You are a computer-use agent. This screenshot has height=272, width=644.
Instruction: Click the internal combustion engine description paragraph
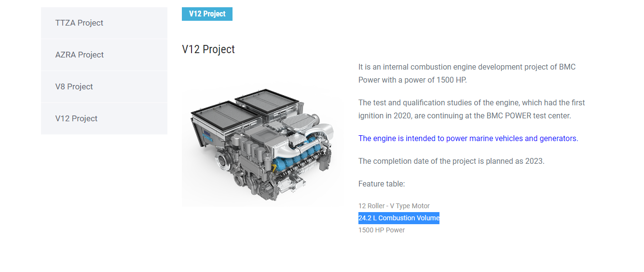[466, 73]
